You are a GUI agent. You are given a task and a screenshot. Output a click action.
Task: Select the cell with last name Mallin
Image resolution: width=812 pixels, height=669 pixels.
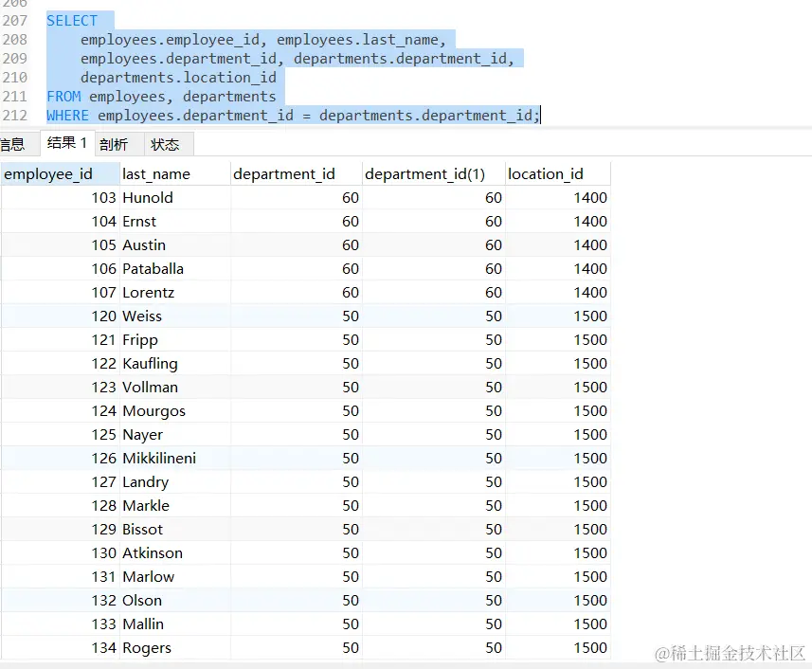(175, 624)
